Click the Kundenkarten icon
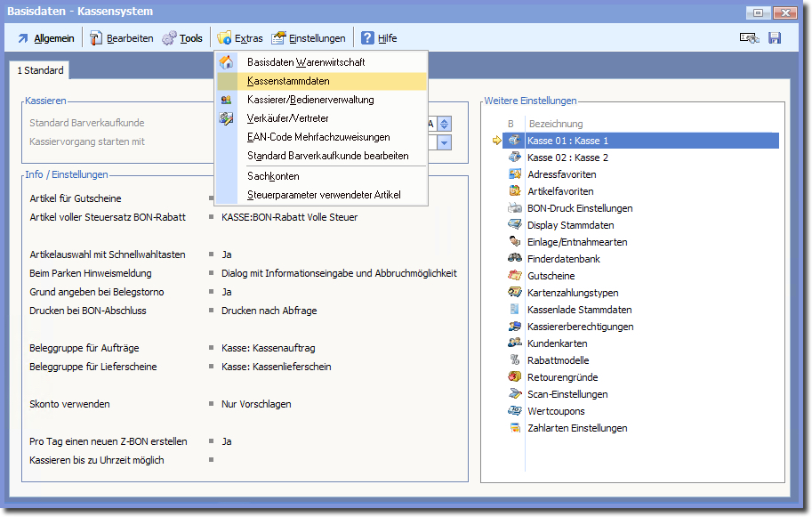 click(x=515, y=343)
